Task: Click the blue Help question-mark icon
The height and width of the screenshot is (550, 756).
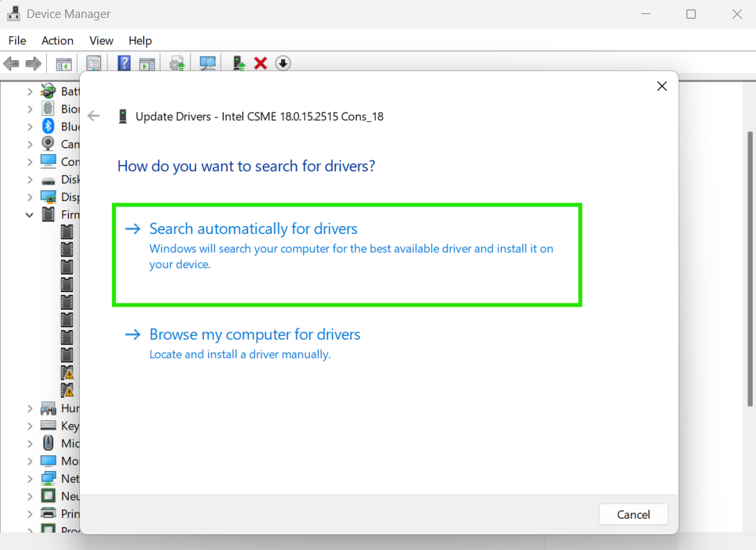Action: pos(124,63)
